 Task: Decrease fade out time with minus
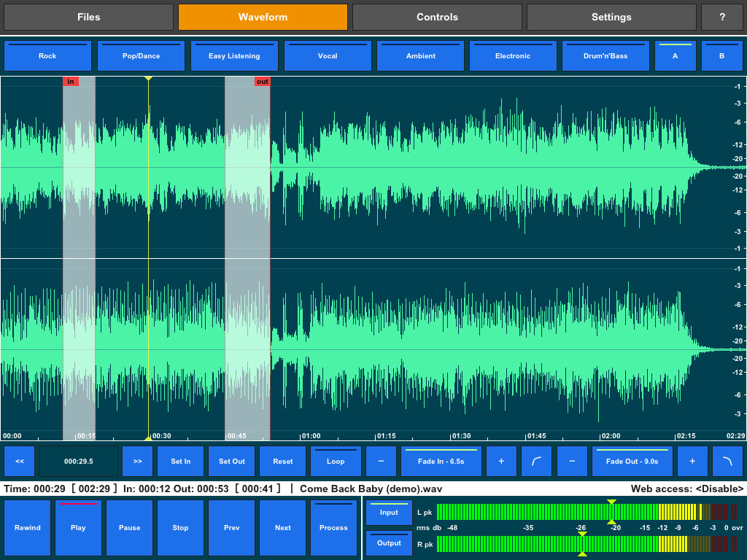point(572,461)
